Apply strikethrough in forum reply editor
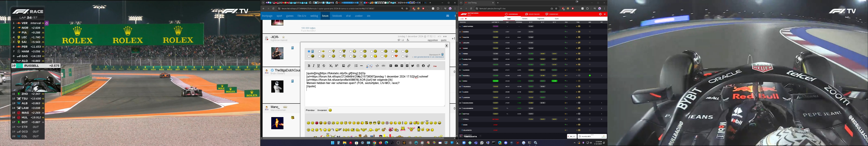This screenshot has width=868, height=146. pyautogui.click(x=324, y=66)
